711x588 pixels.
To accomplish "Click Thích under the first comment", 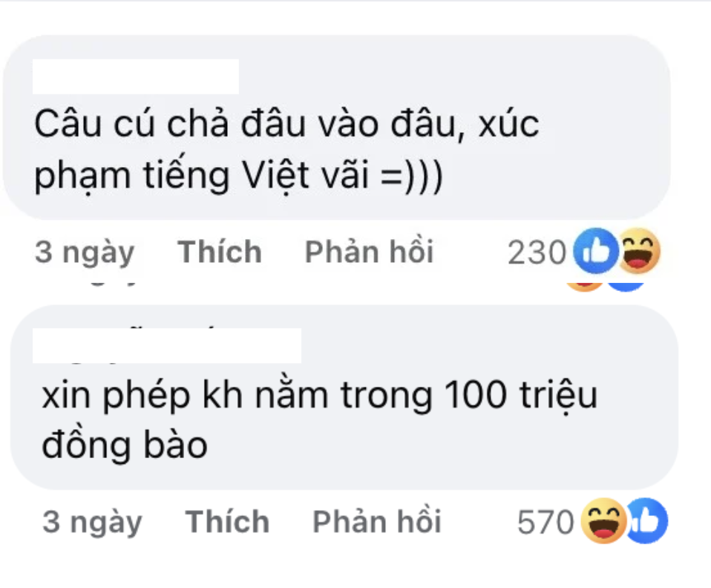I will tap(220, 252).
